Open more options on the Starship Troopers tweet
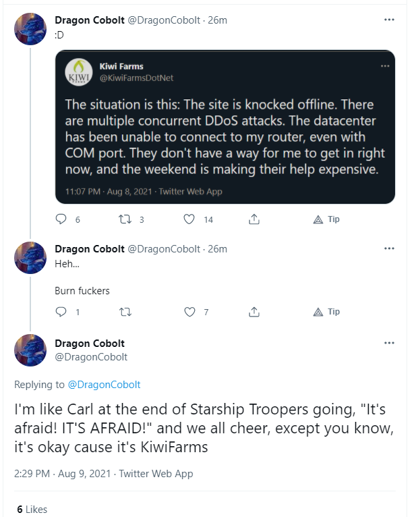Viewport: 420px width, 517px height. click(389, 343)
